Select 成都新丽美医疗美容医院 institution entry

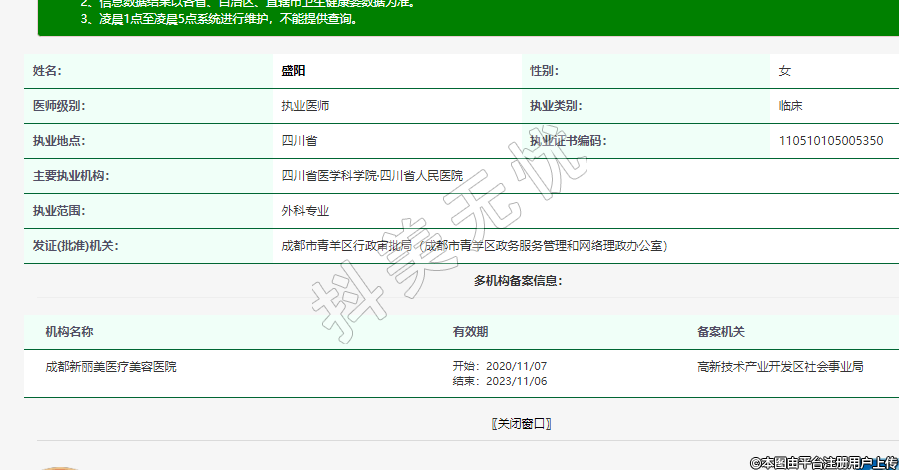pos(111,367)
